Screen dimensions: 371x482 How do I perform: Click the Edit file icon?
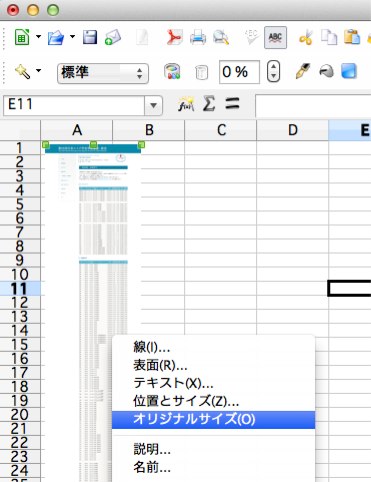click(142, 37)
